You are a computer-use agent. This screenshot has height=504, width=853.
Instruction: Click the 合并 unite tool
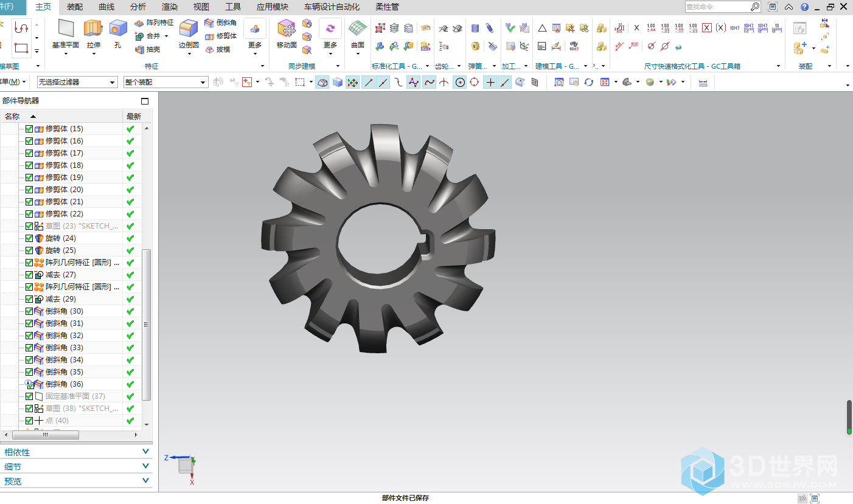(148, 36)
